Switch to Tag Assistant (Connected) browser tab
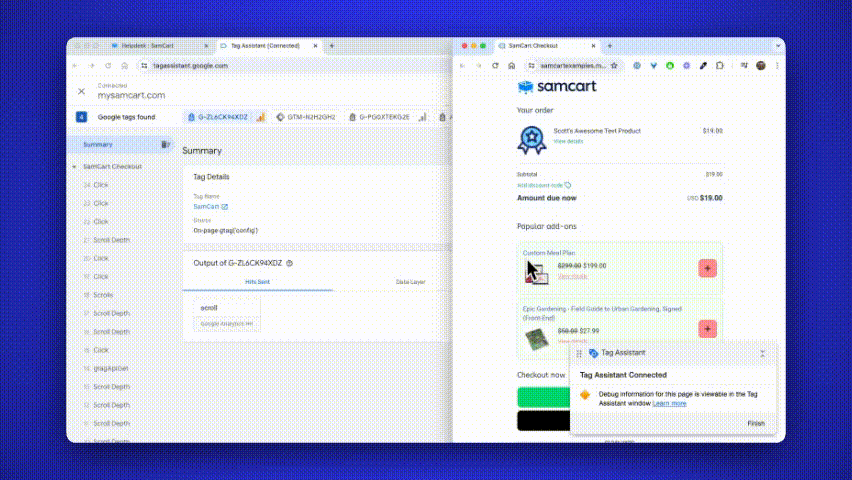This screenshot has width=852, height=480. pyautogui.click(x=266, y=46)
